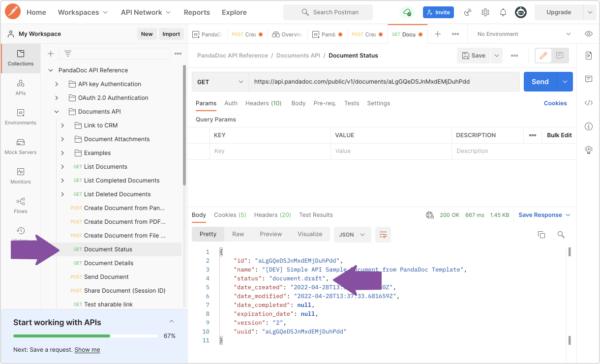
Task: Collapse the PandaDoc API Reference collection
Action: point(50,70)
